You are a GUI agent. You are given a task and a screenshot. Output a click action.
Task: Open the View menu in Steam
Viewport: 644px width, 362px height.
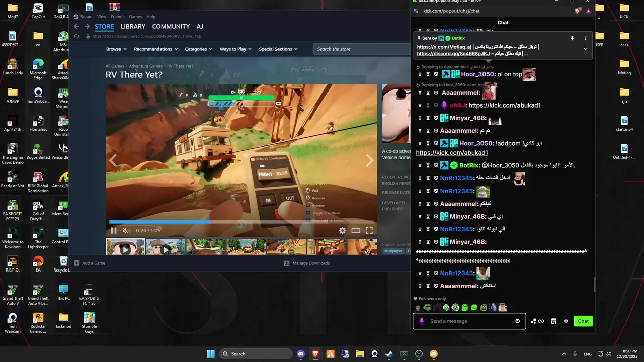pyautogui.click(x=102, y=17)
